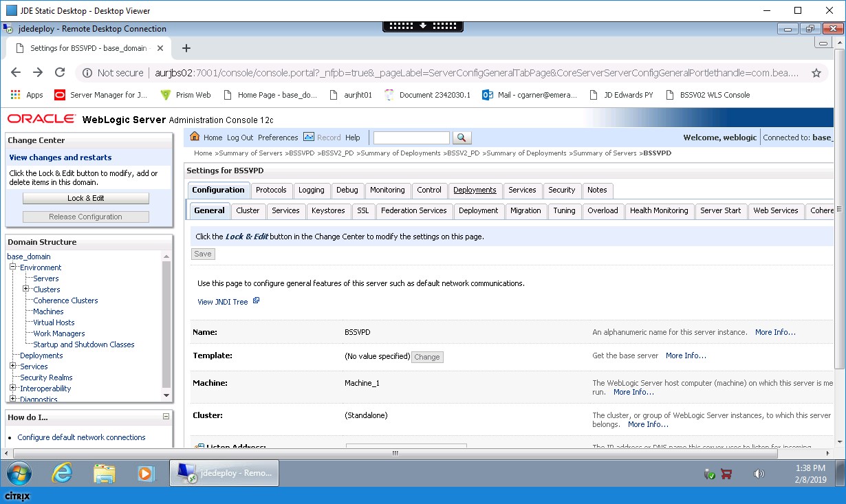The height and width of the screenshot is (504, 846).
Task: Select the Protocols tab
Action: (271, 190)
